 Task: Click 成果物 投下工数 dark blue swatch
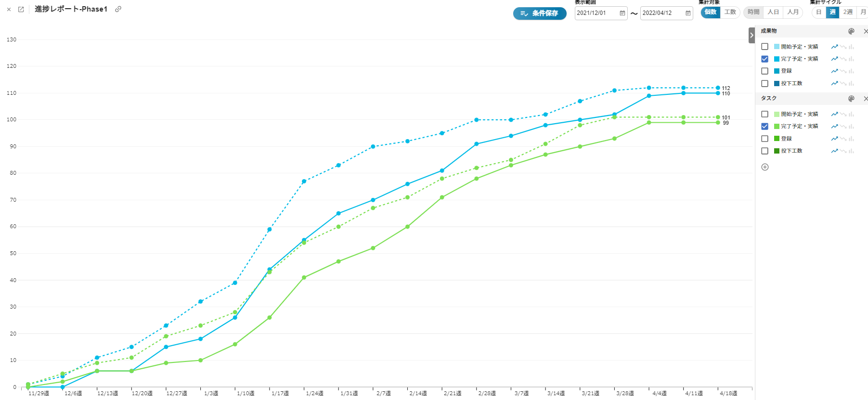tap(777, 83)
